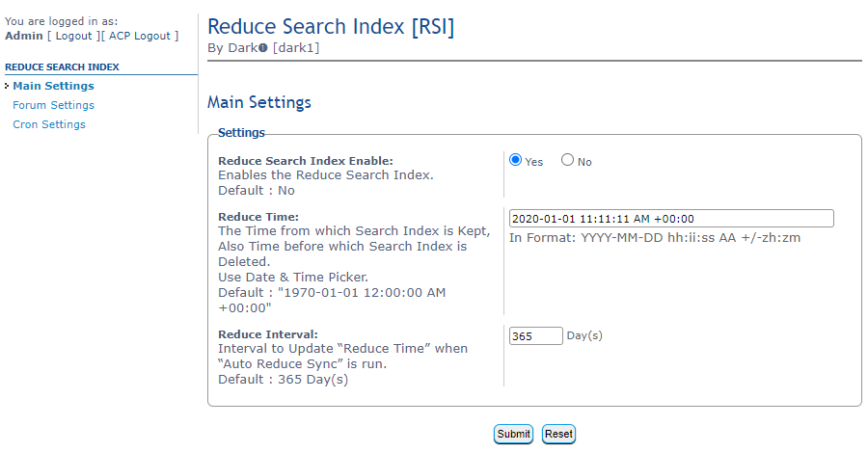Select Yes for Reduce Search Index Enable
This screenshot has width=868, height=452.
(516, 160)
